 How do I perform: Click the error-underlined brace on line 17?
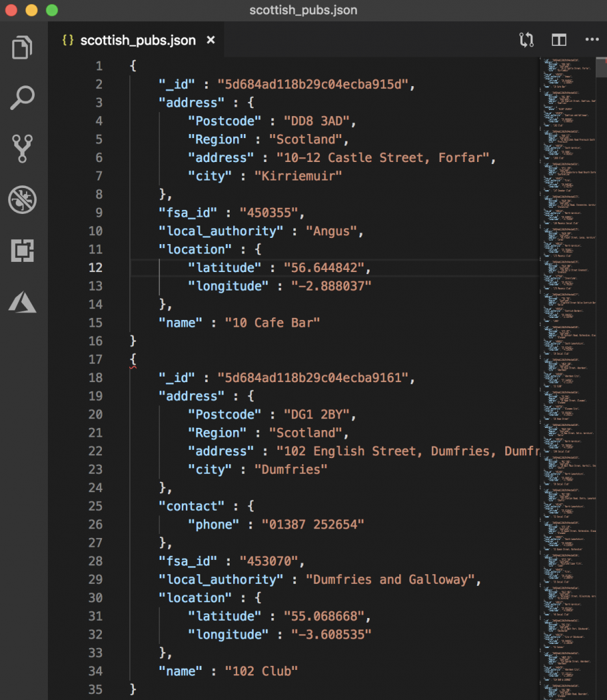click(133, 360)
